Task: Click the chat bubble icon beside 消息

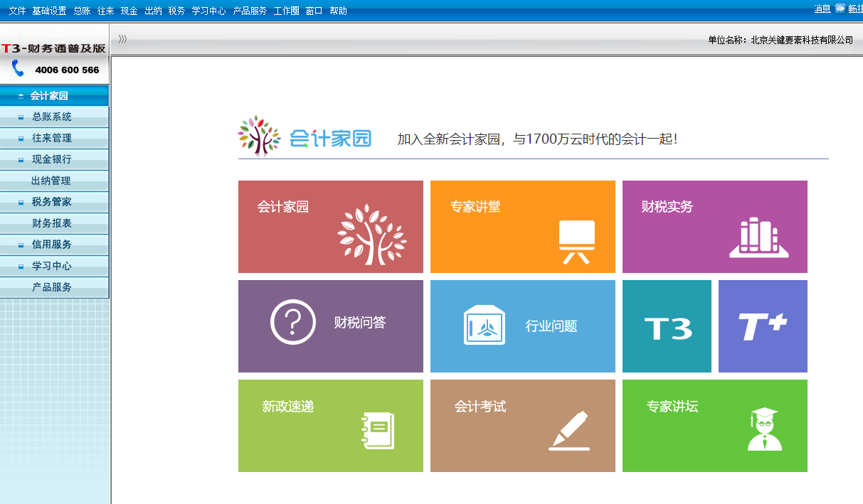Action: click(840, 9)
